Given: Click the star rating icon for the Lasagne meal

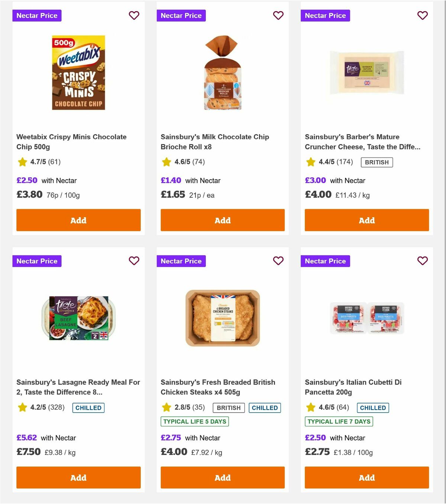Looking at the screenshot, I should pos(22,407).
